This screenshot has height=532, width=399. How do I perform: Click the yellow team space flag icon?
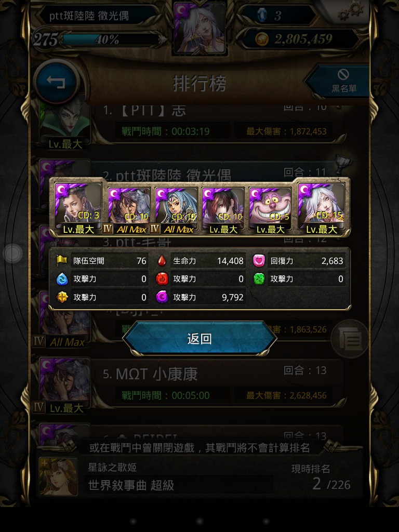tap(62, 260)
